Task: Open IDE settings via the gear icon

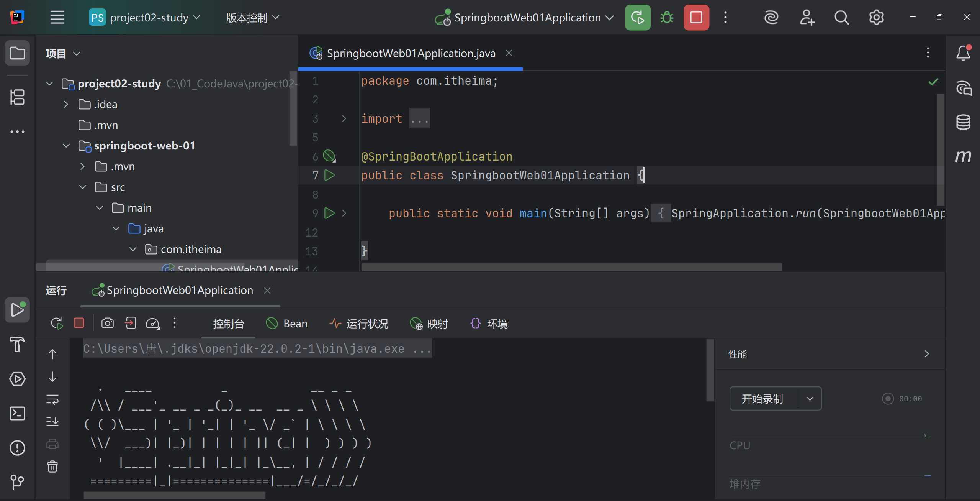Action: (x=876, y=17)
